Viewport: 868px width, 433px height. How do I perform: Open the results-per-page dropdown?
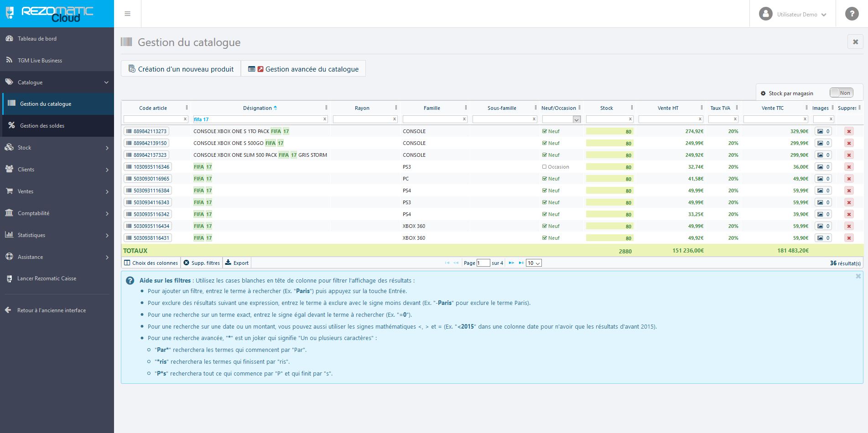coord(534,263)
